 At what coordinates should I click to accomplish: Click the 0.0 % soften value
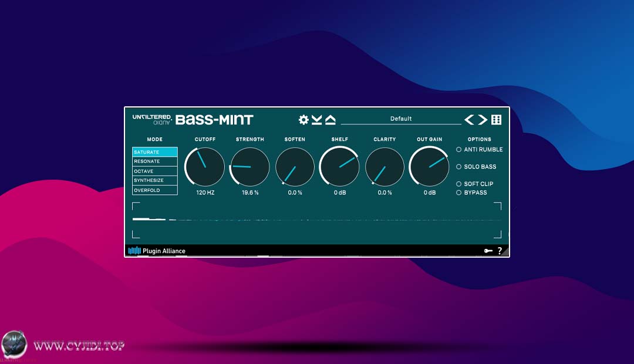295,193
